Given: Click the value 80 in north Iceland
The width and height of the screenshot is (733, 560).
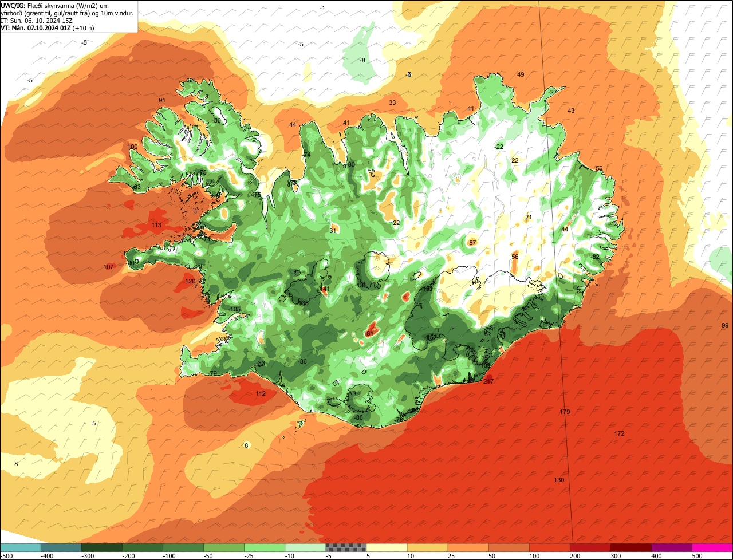Looking at the screenshot, I should 352,164.
